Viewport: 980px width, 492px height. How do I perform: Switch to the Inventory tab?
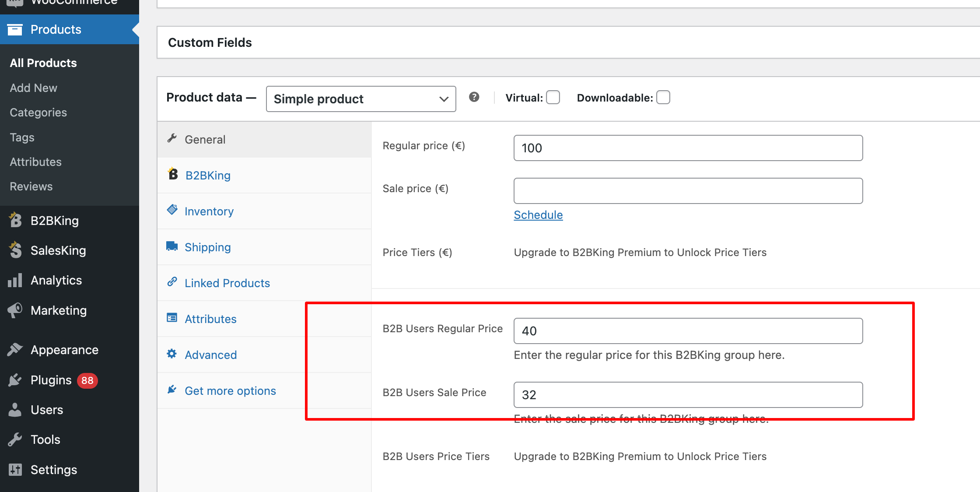point(264,211)
